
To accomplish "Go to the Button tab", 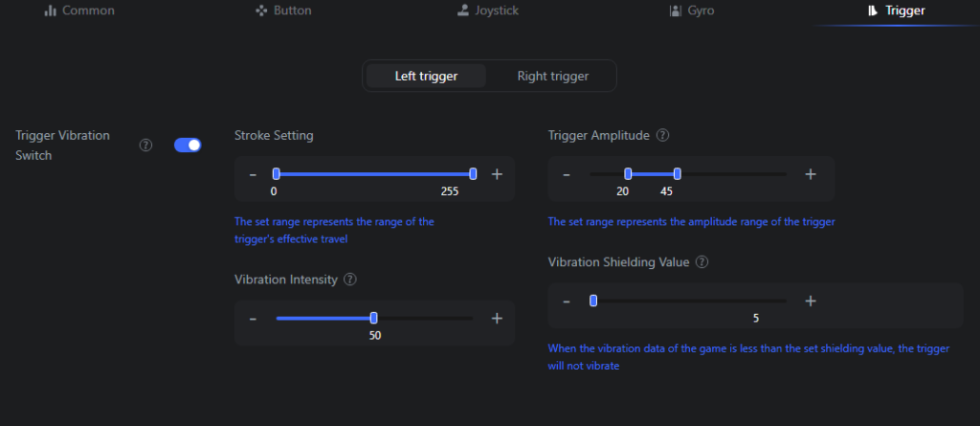I will pos(283,11).
